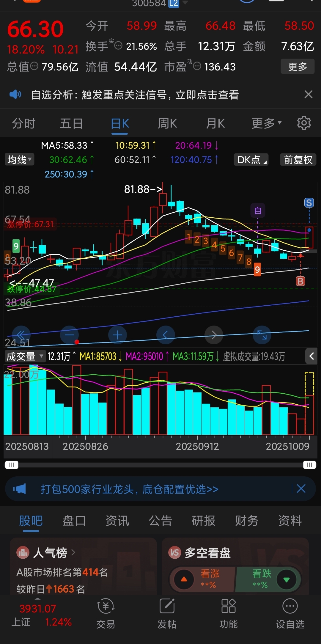Tap the 20250912 date label

pyautogui.click(x=197, y=446)
